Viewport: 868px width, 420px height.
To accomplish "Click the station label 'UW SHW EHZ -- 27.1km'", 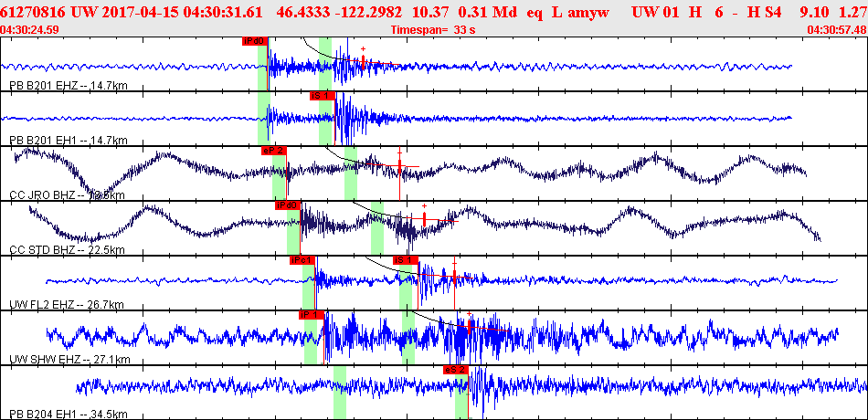I will click(x=69, y=360).
